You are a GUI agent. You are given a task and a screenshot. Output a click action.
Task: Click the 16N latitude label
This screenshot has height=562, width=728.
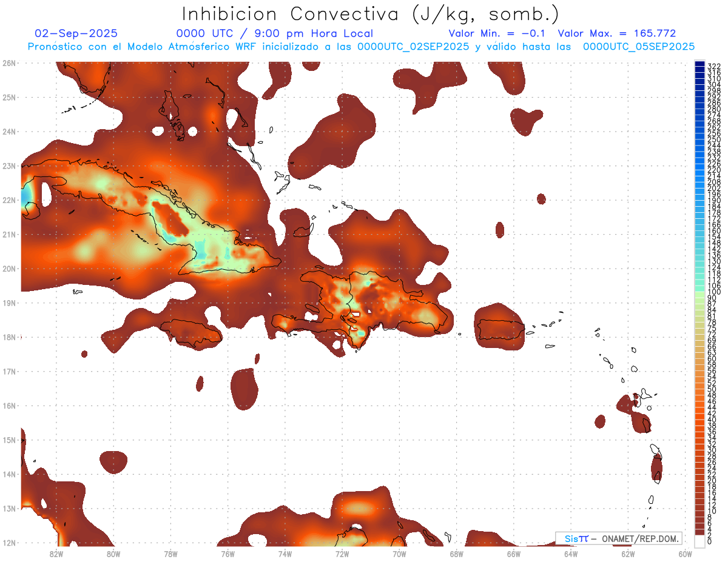coord(9,406)
